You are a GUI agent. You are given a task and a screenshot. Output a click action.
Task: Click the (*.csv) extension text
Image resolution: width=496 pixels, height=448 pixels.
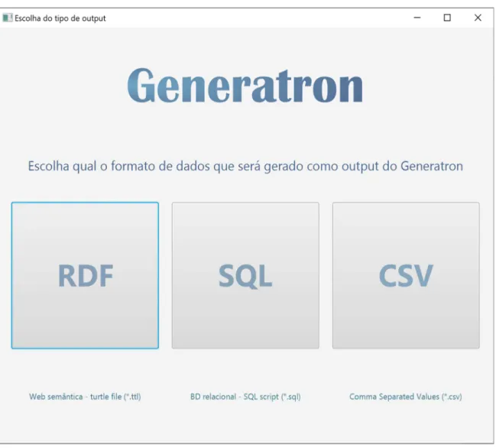[452, 397]
